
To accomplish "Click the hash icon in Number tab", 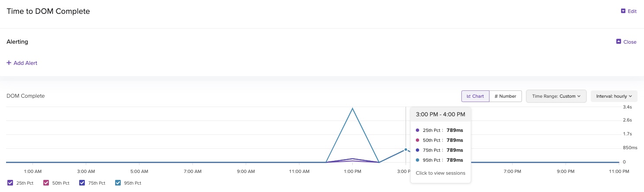I will tap(496, 96).
